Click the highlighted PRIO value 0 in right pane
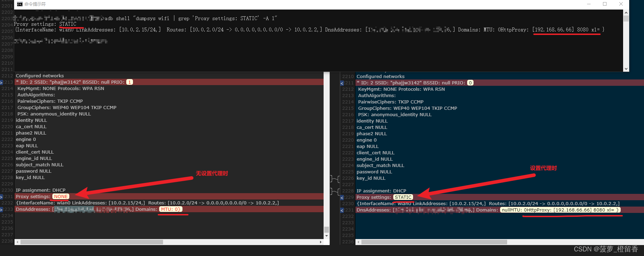 pos(470,83)
